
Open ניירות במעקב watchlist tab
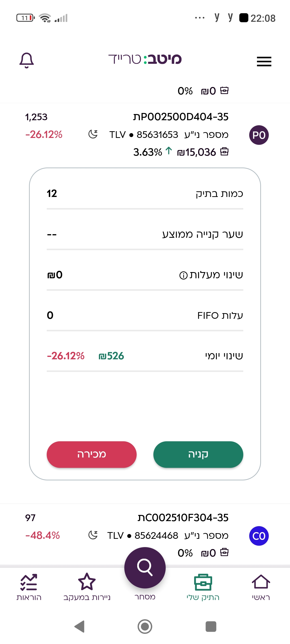[87, 587]
